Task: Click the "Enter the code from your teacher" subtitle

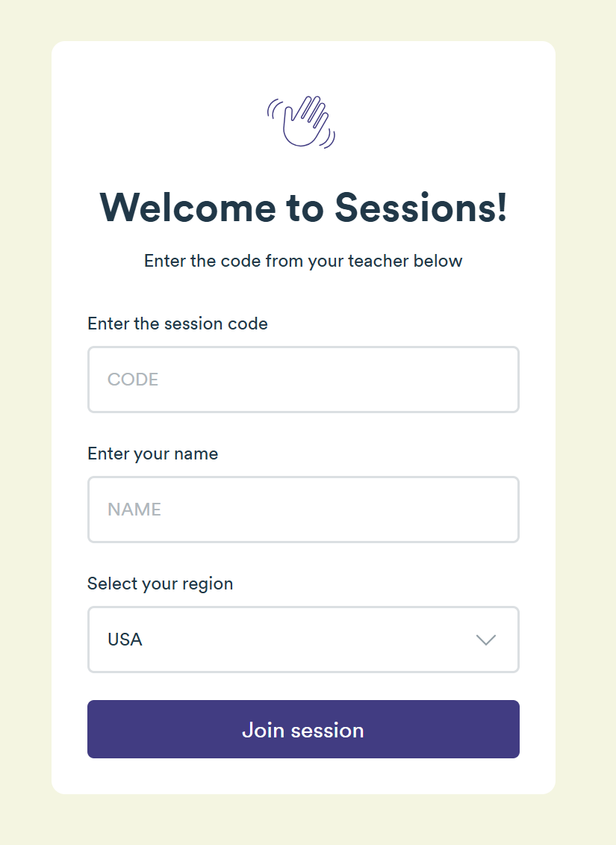Action: (x=303, y=261)
